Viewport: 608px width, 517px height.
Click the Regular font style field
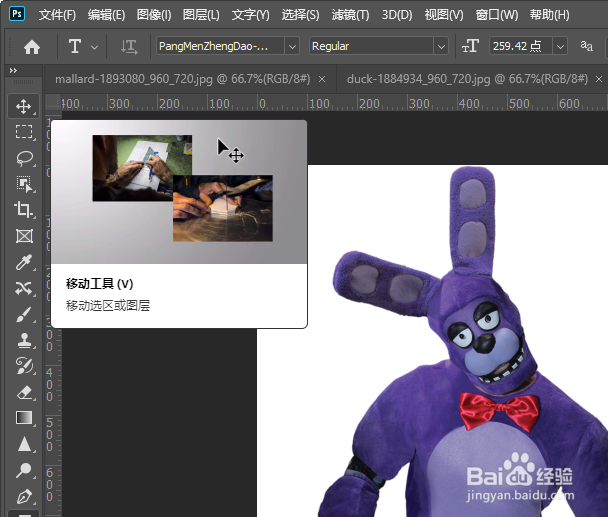point(371,47)
